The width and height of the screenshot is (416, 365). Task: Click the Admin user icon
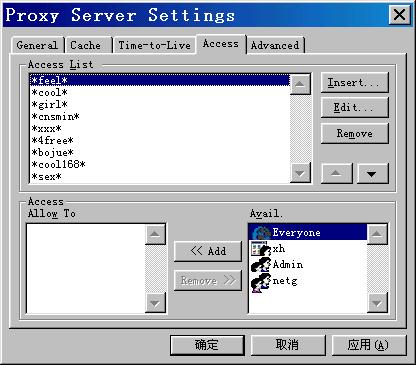click(261, 265)
